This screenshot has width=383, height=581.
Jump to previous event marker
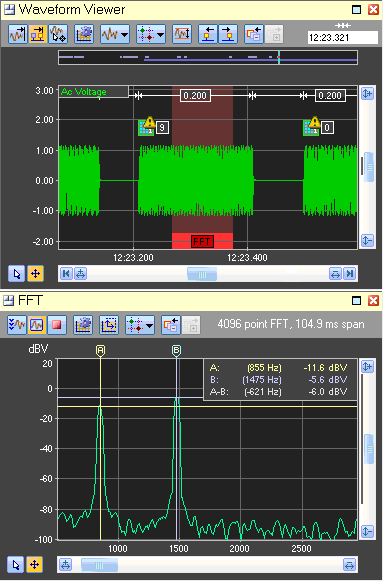pyautogui.click(x=207, y=34)
